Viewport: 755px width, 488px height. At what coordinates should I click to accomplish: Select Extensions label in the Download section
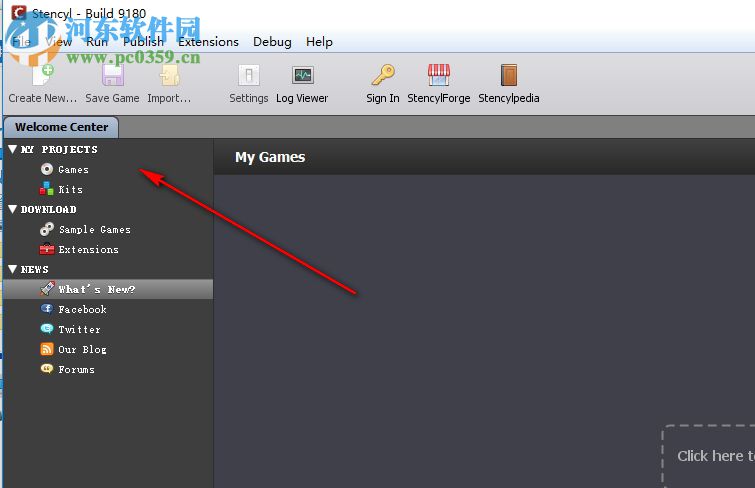[88, 250]
